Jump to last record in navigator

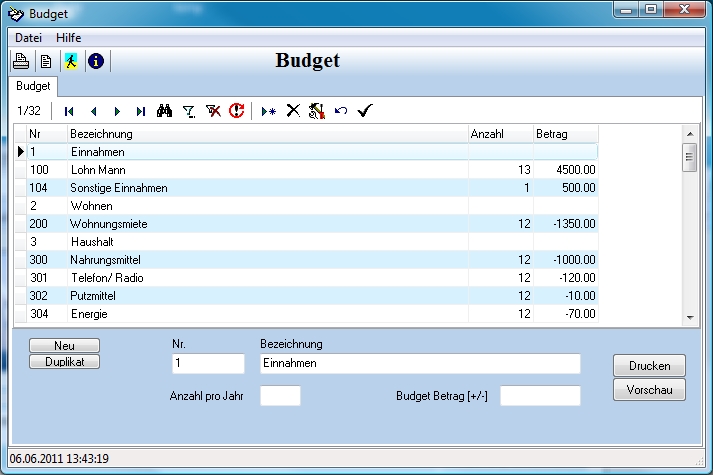(x=141, y=111)
